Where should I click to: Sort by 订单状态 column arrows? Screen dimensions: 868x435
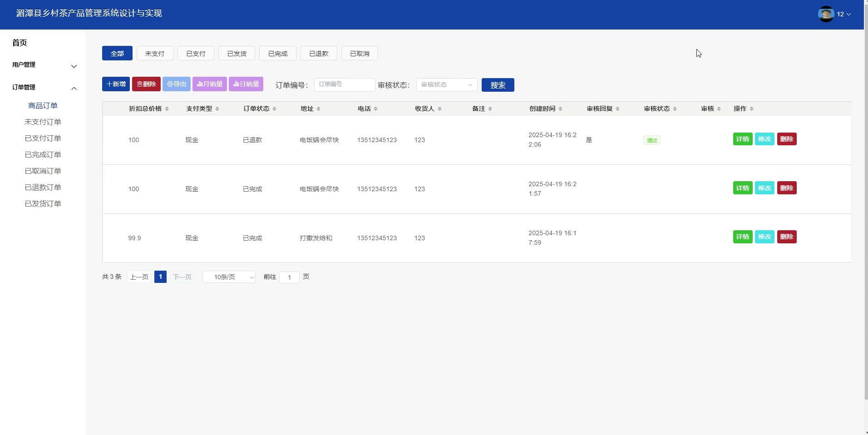pos(274,109)
